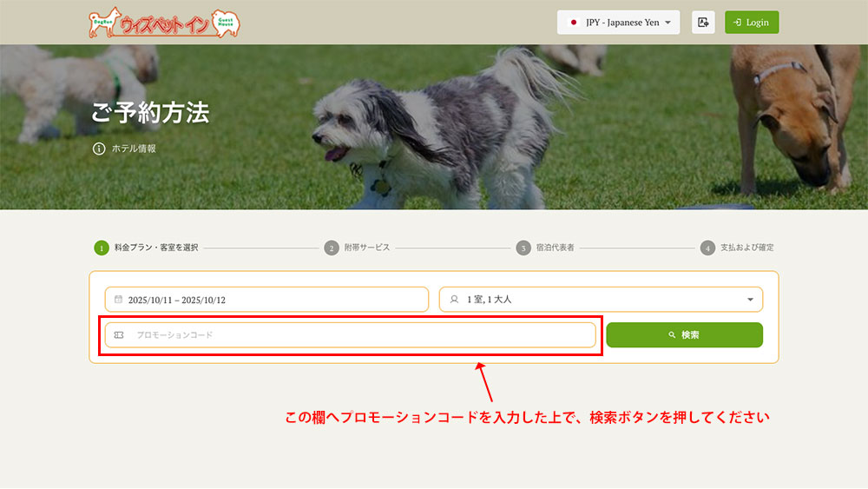Open the 1室, 1大人 guest selector
868x489 pixels.
tap(601, 300)
